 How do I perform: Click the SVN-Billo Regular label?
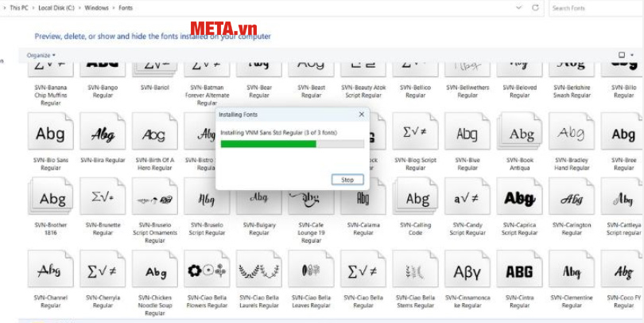[623, 91]
